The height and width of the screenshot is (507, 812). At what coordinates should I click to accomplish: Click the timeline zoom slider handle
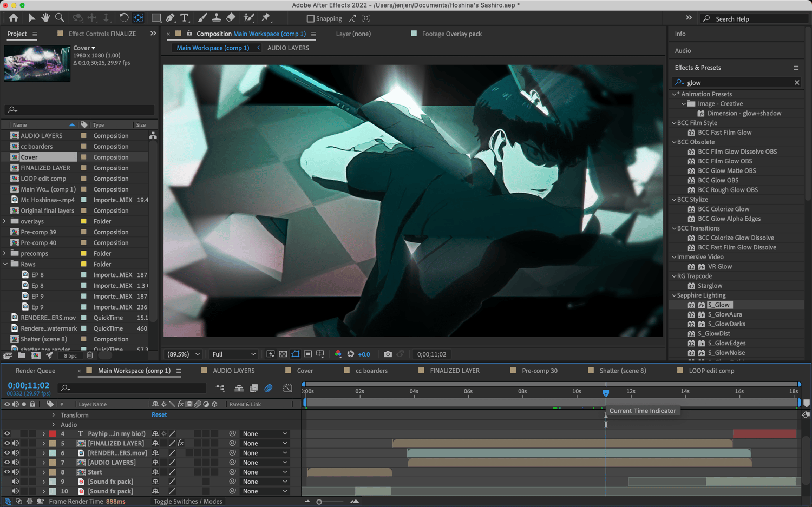pyautogui.click(x=319, y=502)
